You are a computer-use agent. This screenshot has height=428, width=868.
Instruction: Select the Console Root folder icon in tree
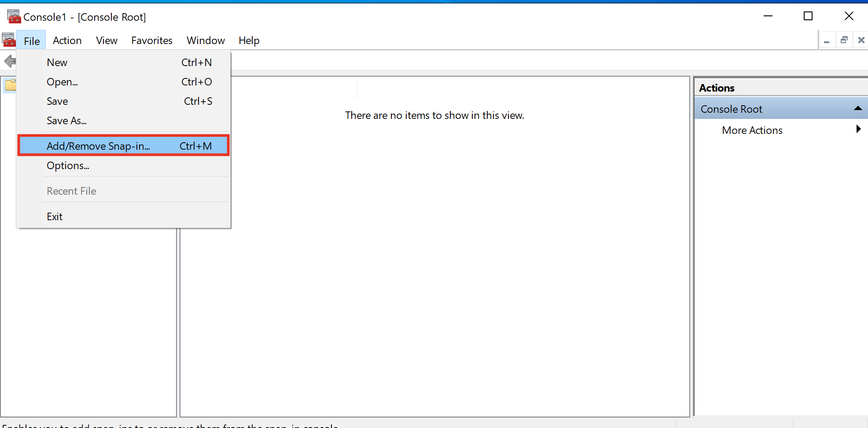coord(10,85)
